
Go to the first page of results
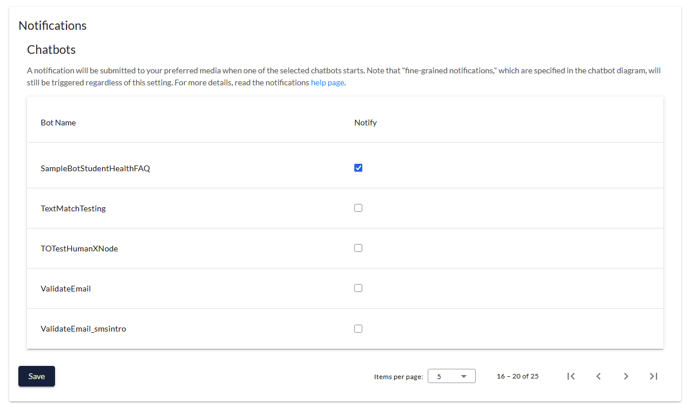point(570,376)
